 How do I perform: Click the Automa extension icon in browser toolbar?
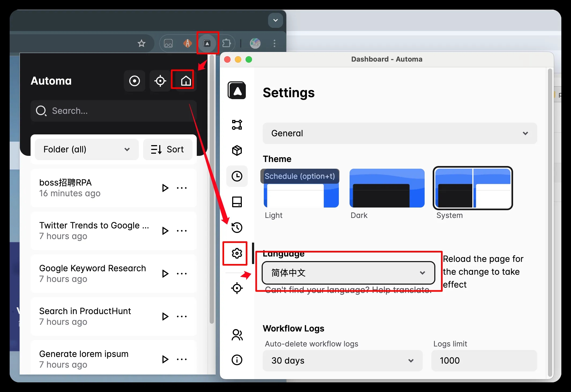pyautogui.click(x=207, y=43)
